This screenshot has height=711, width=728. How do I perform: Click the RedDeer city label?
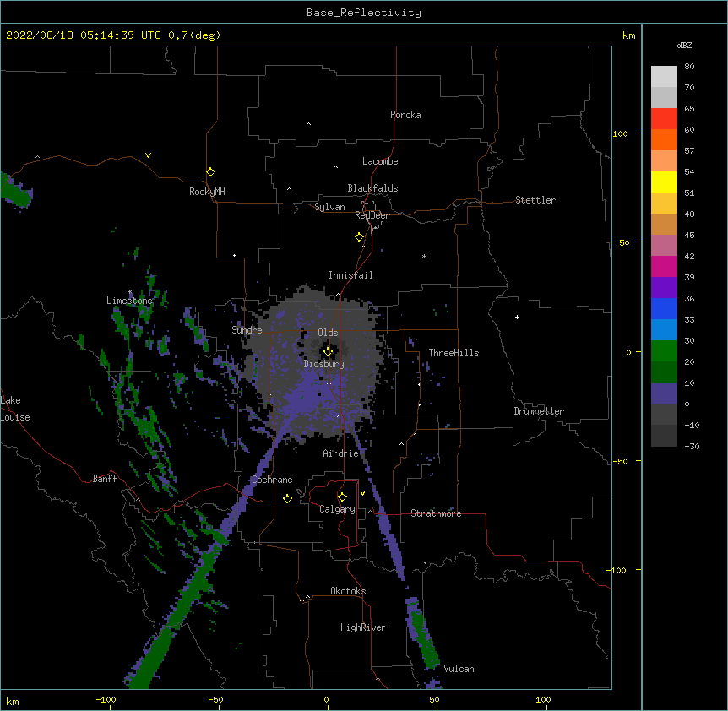[x=372, y=215]
